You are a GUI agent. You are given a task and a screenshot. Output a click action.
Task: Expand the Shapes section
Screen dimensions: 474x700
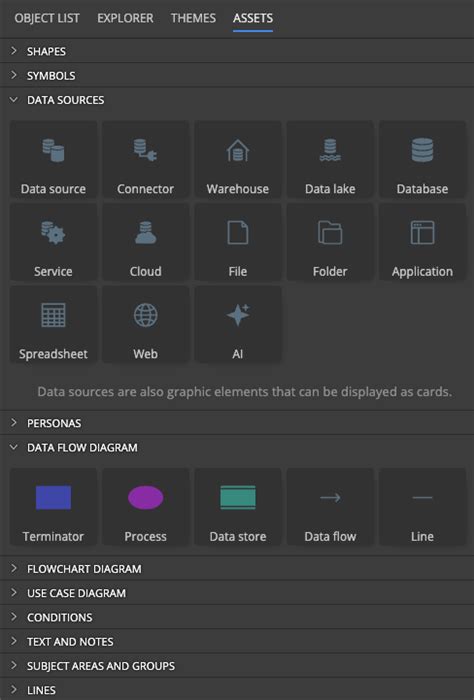(237, 51)
